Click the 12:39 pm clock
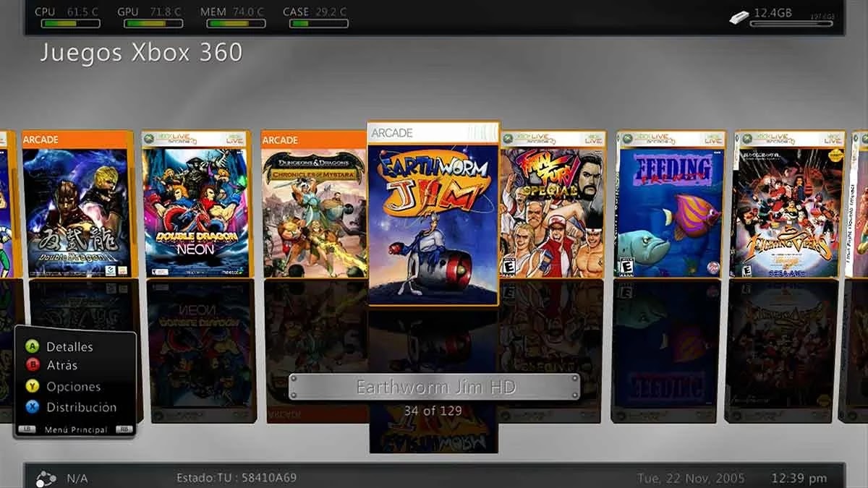Viewport: 868px width, 488px height. click(799, 479)
